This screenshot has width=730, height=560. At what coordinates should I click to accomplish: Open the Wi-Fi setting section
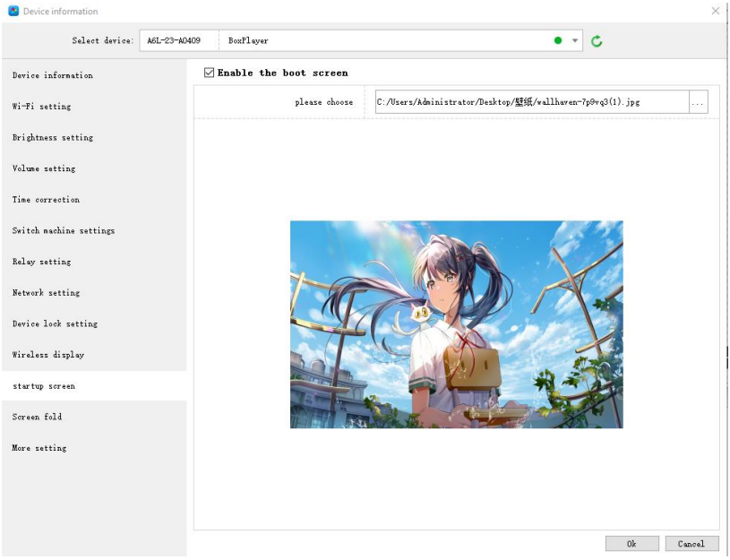coord(94,107)
